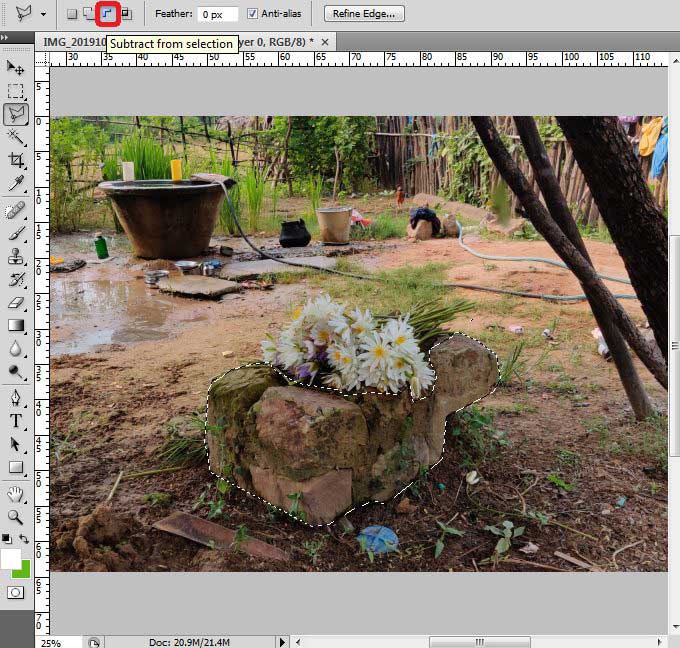
Task: Select the Magic Wand tool
Action: tap(16, 137)
